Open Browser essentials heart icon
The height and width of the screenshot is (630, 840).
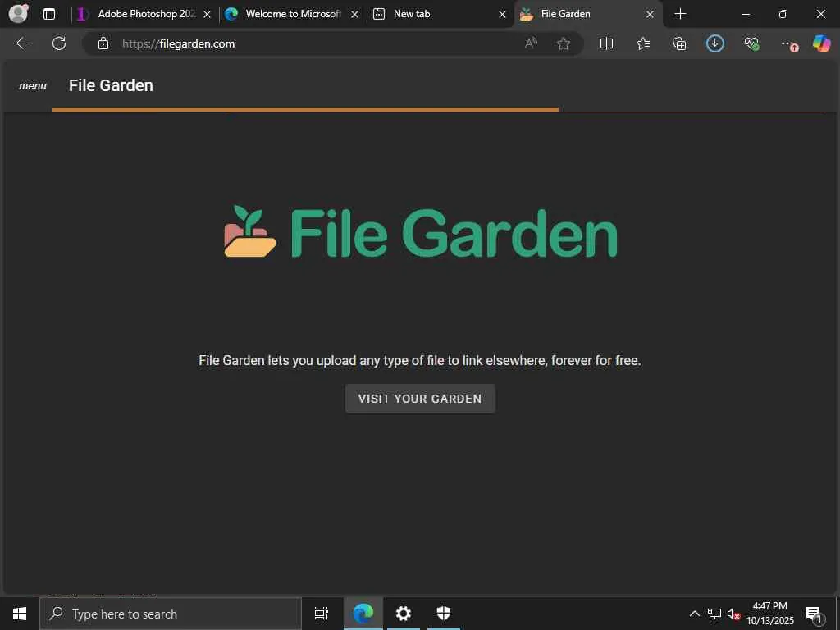751,43
